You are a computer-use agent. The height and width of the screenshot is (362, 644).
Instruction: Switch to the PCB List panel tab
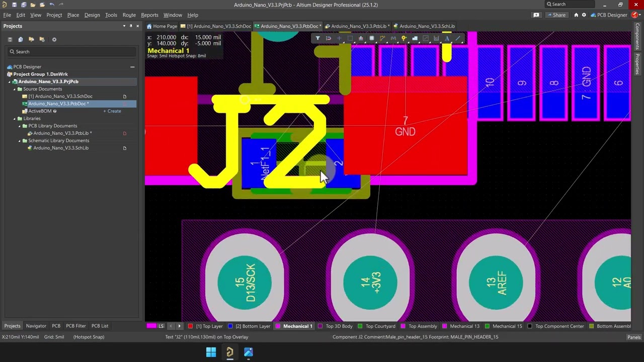tap(100, 326)
